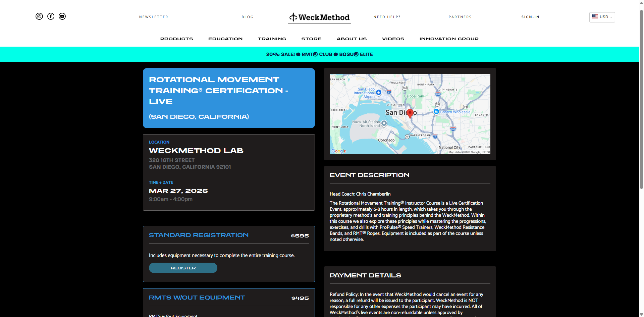The image size is (644, 317).
Task: Click the Costco Wholesale map marker
Action: pos(436,111)
